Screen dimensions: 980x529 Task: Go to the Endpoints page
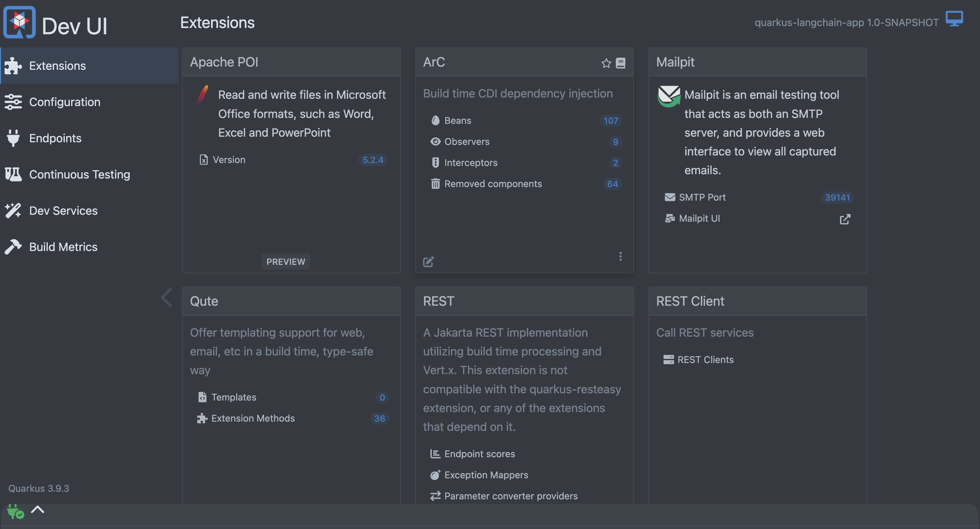(89, 138)
